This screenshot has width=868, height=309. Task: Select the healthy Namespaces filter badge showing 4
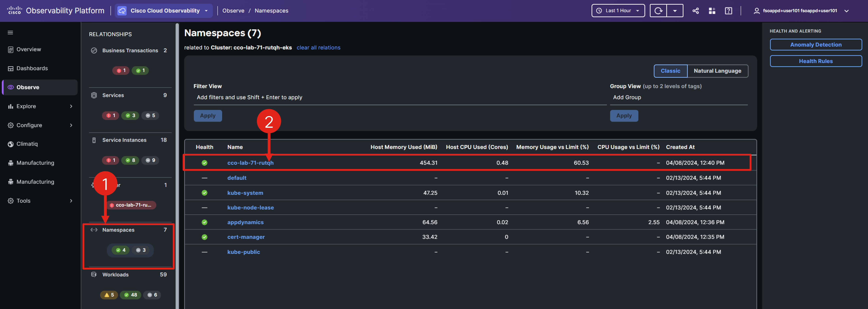coord(121,250)
